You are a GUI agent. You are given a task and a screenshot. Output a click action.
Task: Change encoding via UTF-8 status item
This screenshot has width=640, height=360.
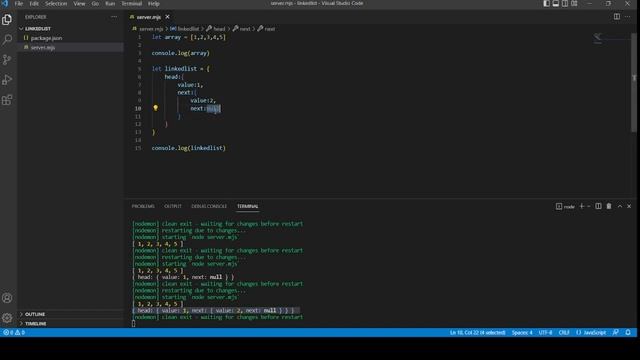545,333
